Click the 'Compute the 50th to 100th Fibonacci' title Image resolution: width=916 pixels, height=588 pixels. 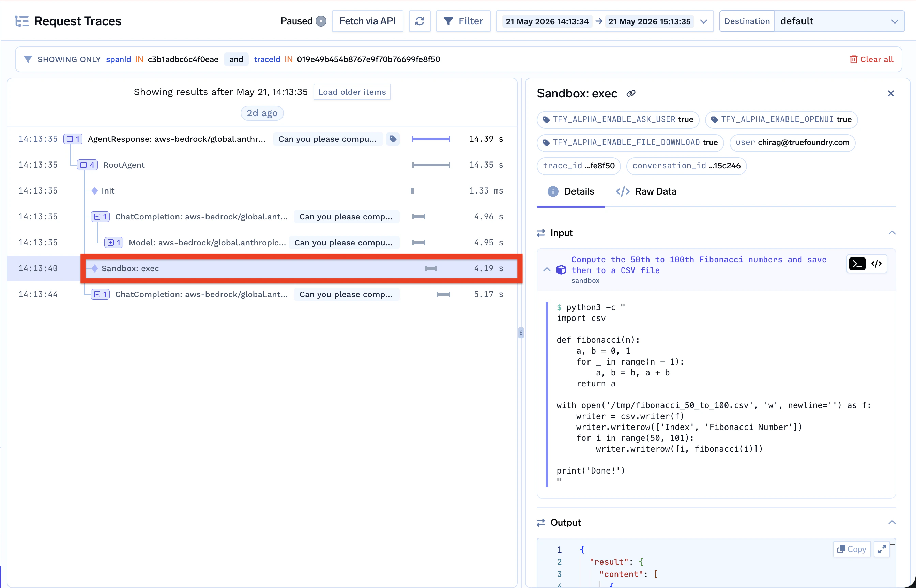(699, 265)
